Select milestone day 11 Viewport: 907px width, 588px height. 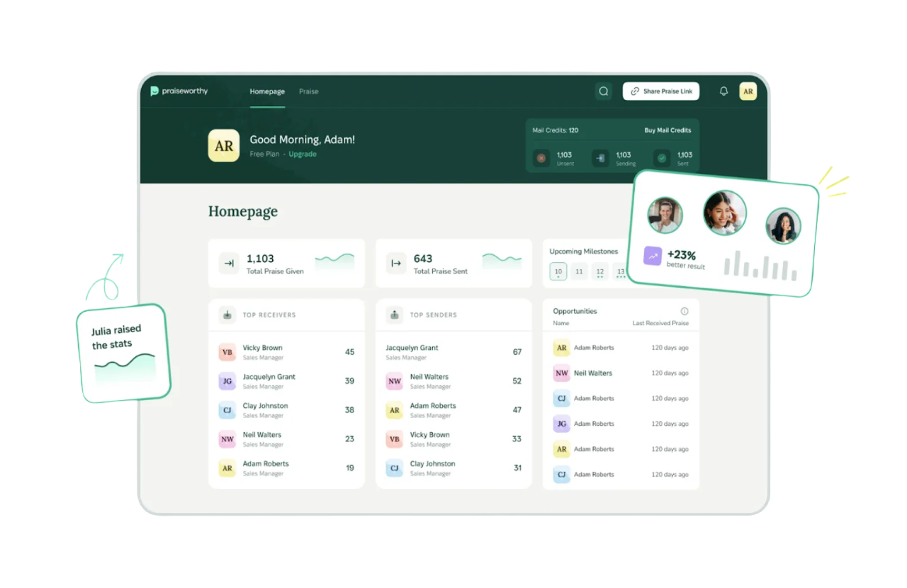pyautogui.click(x=579, y=271)
